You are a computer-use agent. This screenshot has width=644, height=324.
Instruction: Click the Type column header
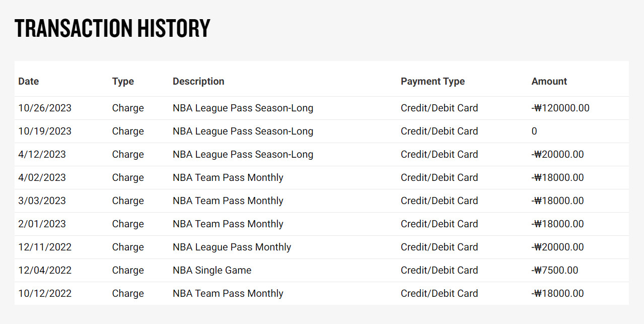coord(123,81)
